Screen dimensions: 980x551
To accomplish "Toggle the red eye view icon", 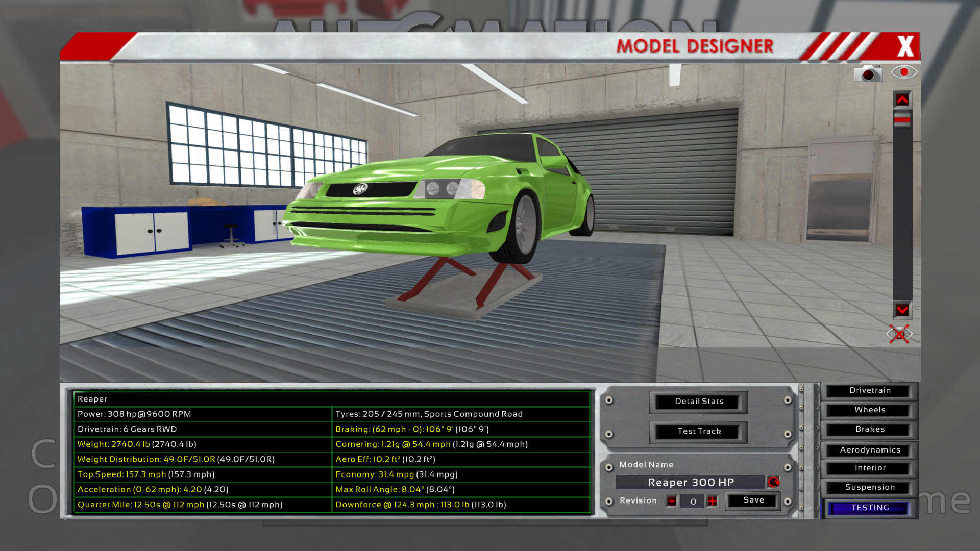I will 904,72.
